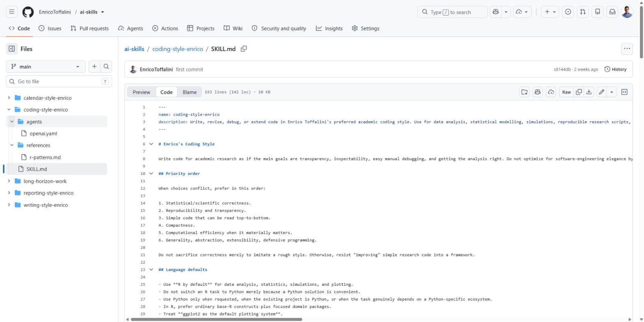Expand the long-horizon-work folder

pos(9,181)
